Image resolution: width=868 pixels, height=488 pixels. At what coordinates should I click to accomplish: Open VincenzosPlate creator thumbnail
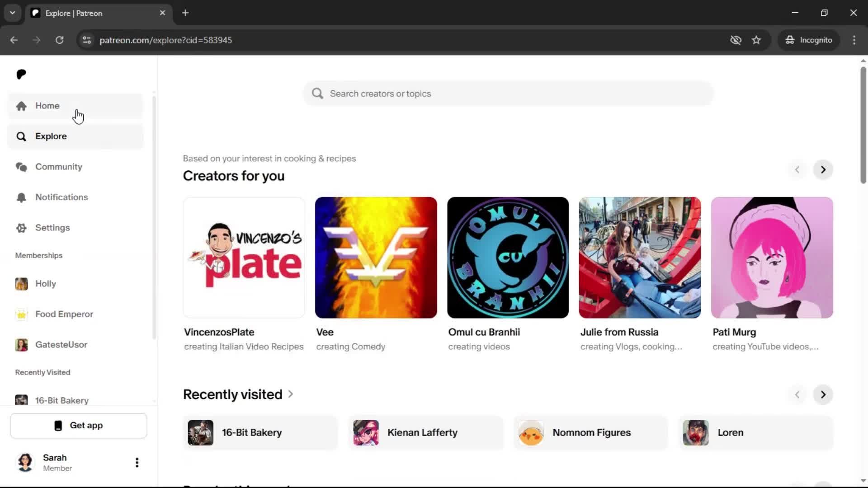click(x=244, y=258)
